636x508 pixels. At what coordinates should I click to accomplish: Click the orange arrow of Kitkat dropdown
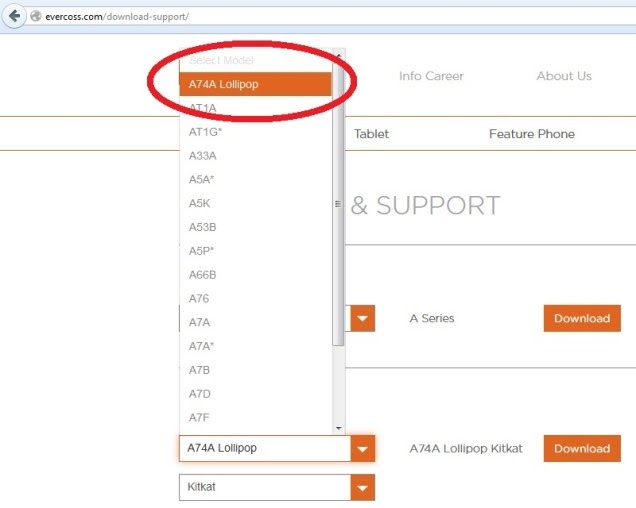click(x=363, y=487)
